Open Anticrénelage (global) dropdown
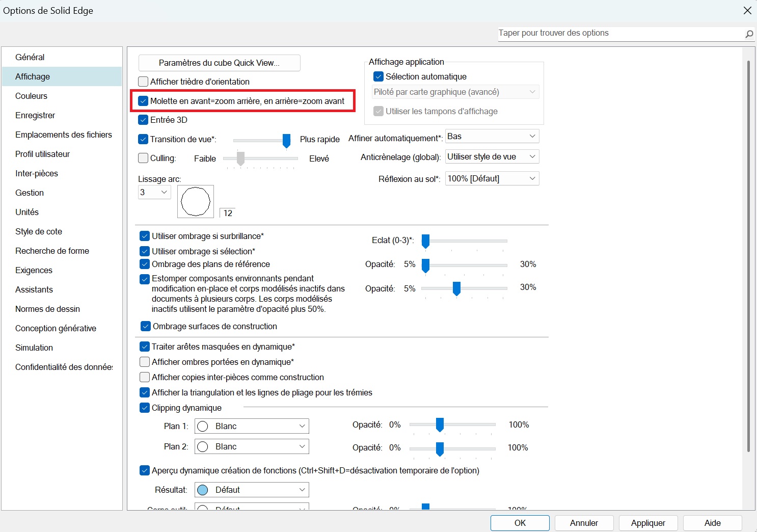The width and height of the screenshot is (757, 532). (x=492, y=156)
